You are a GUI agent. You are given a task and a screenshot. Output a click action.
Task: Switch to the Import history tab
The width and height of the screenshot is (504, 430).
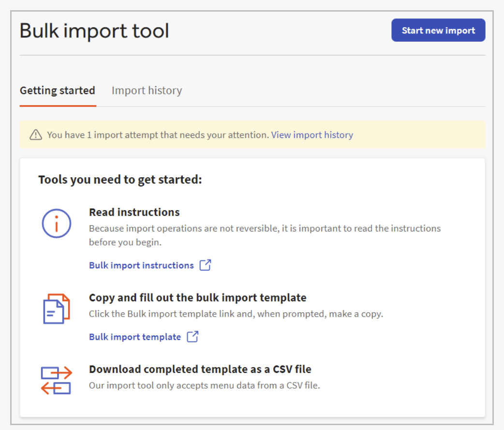[147, 91]
